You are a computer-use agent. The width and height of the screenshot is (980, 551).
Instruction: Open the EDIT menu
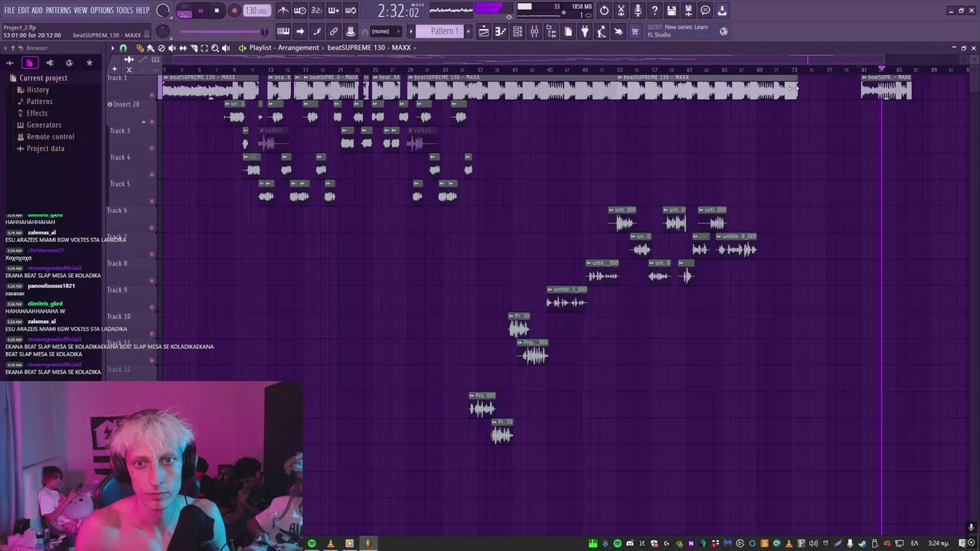(24, 10)
